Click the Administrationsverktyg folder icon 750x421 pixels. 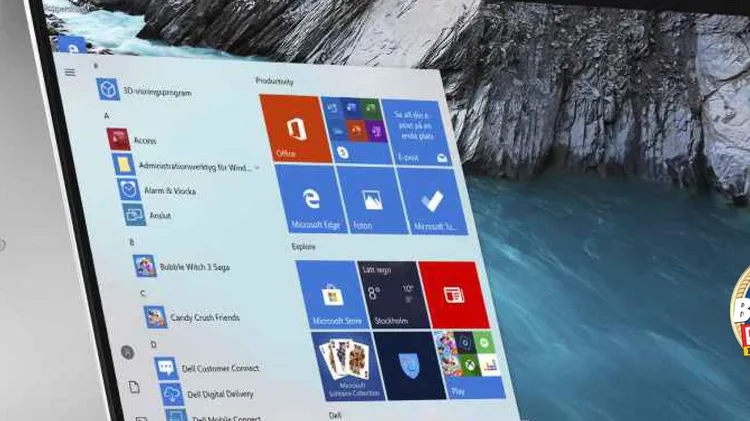click(x=124, y=165)
